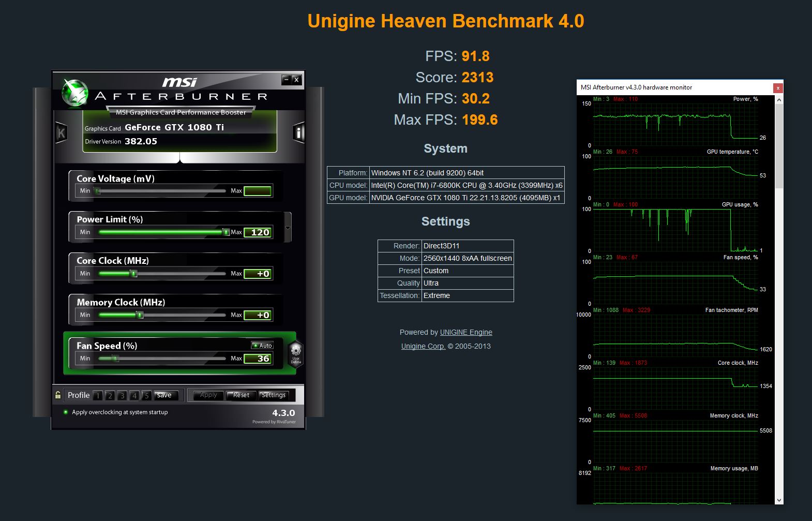Image resolution: width=812 pixels, height=521 pixels.
Task: Select profile slot 3
Action: coord(122,396)
